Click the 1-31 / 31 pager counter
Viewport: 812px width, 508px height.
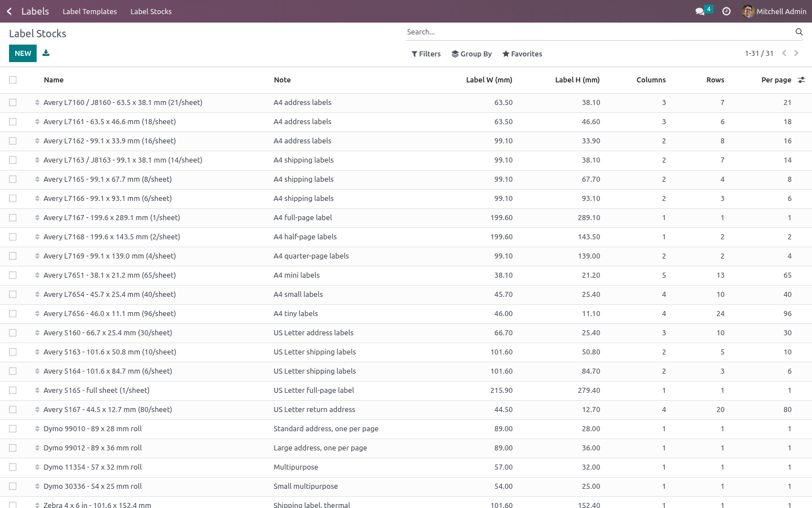click(759, 54)
